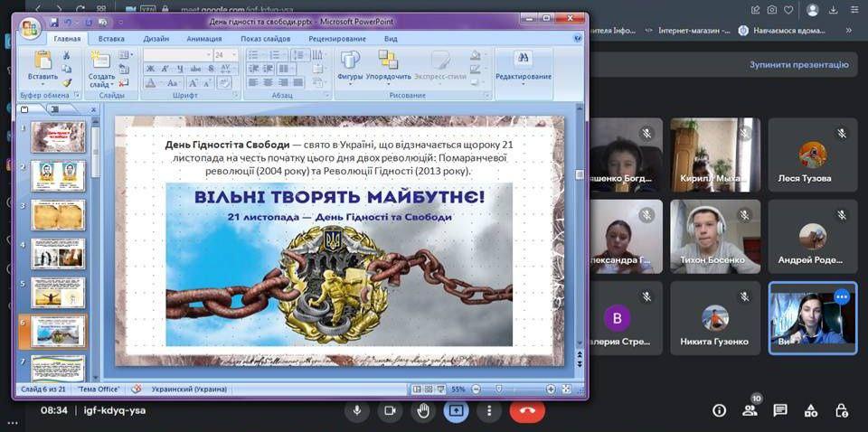The height and width of the screenshot is (432, 868).
Task: Switch to Дизайн tab
Action: point(156,39)
